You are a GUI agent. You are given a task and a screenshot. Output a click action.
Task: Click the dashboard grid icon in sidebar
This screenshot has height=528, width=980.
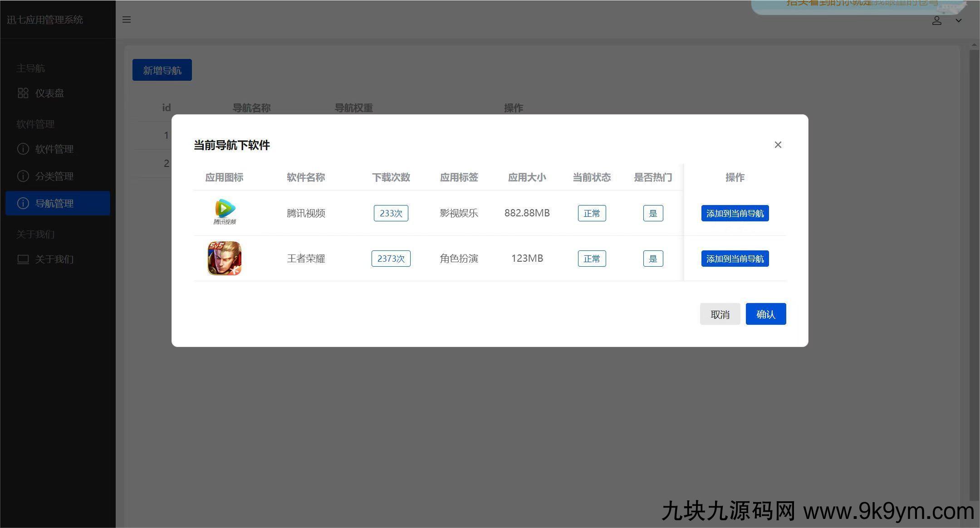coord(23,93)
